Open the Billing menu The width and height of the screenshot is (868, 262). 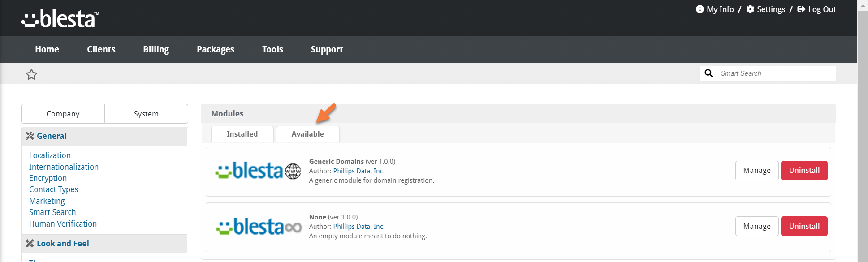[x=156, y=49]
